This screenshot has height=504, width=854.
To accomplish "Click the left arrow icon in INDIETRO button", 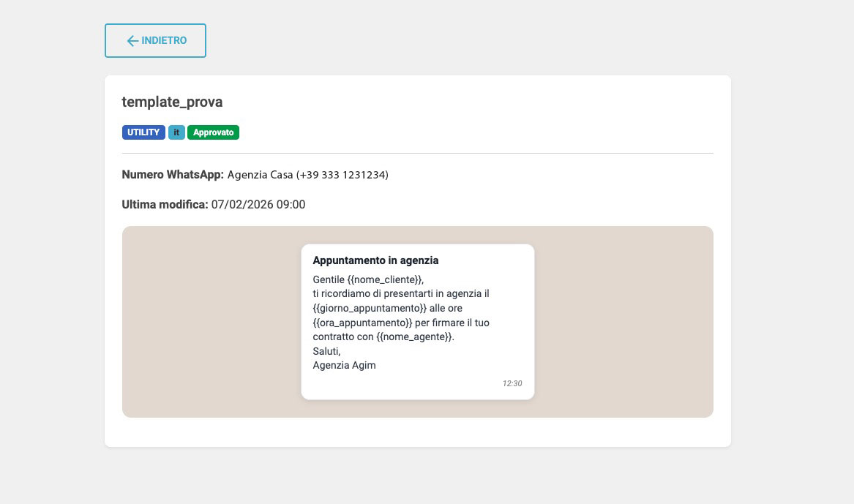I will (x=132, y=41).
